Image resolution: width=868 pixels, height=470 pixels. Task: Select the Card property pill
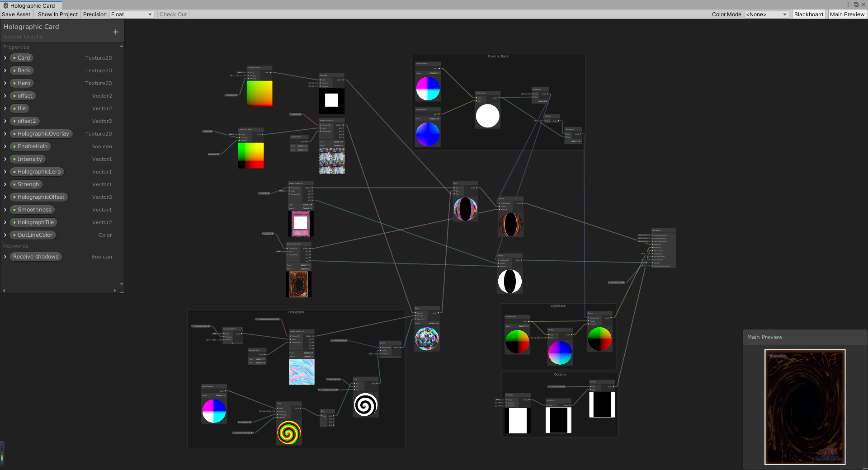(x=22, y=58)
